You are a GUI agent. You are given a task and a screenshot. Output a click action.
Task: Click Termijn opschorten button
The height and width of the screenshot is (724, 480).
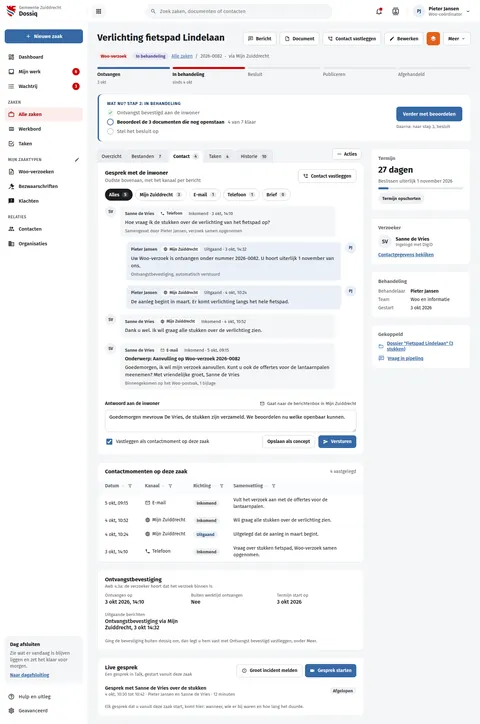click(x=402, y=198)
